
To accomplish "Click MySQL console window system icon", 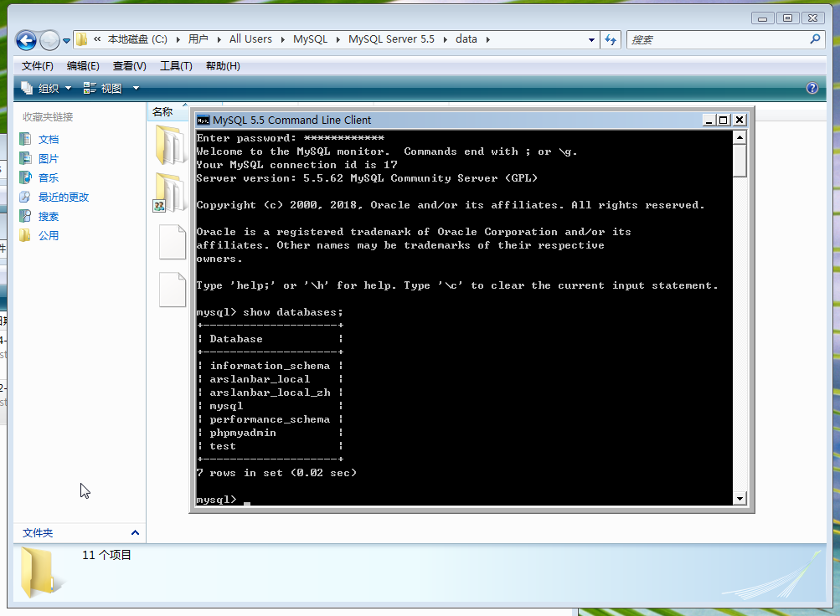I will [x=203, y=121].
